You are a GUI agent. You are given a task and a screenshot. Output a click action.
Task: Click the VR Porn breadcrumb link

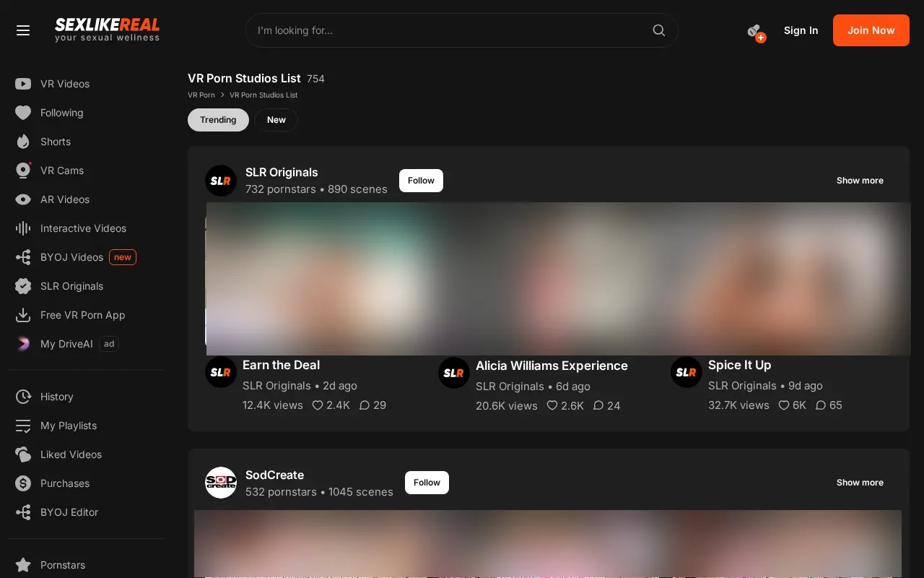[x=201, y=95]
